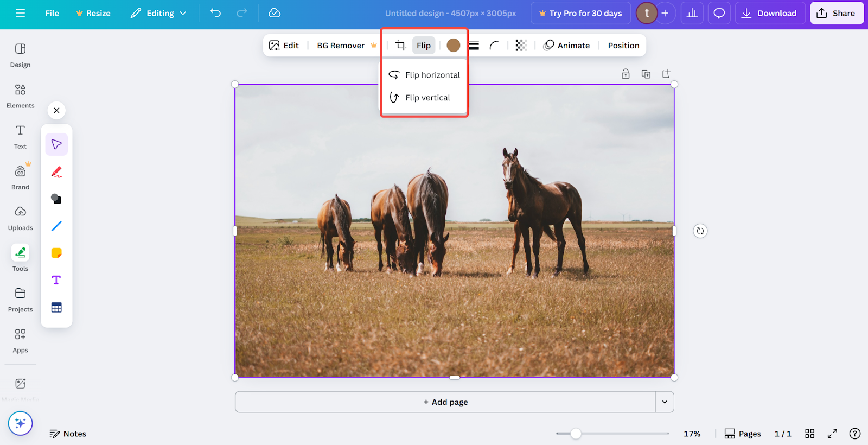Choose Flip horizontal
The height and width of the screenshot is (445, 868).
(x=424, y=75)
